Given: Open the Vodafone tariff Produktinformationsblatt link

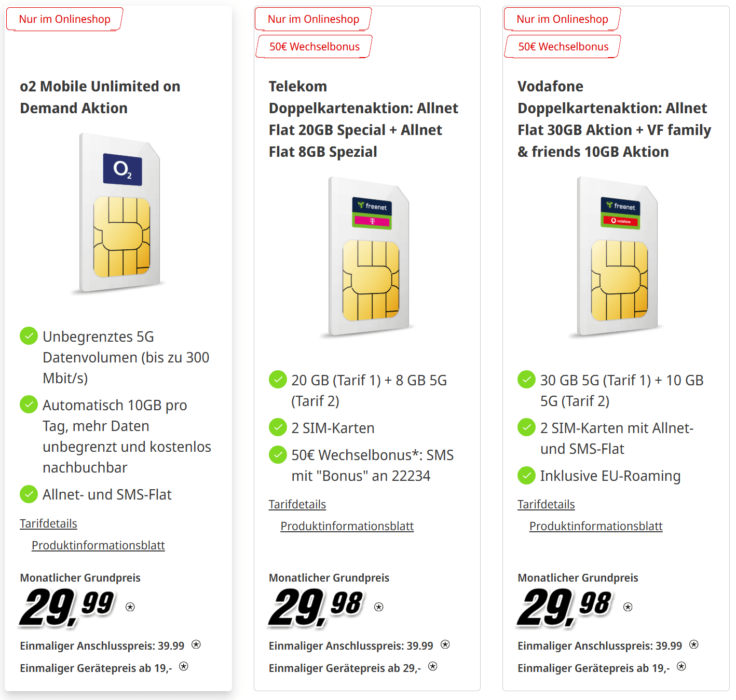Looking at the screenshot, I should pos(596,526).
